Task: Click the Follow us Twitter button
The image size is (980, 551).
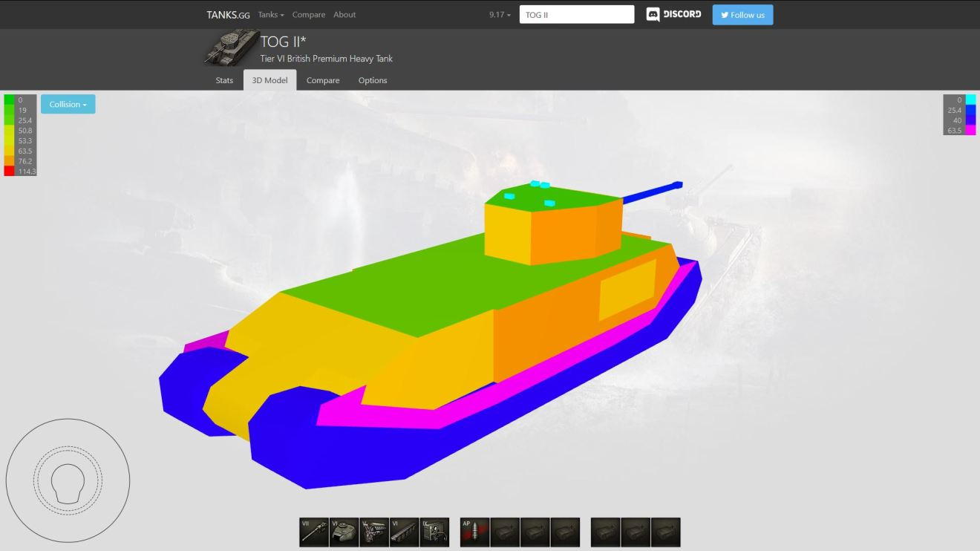Action: click(x=742, y=15)
